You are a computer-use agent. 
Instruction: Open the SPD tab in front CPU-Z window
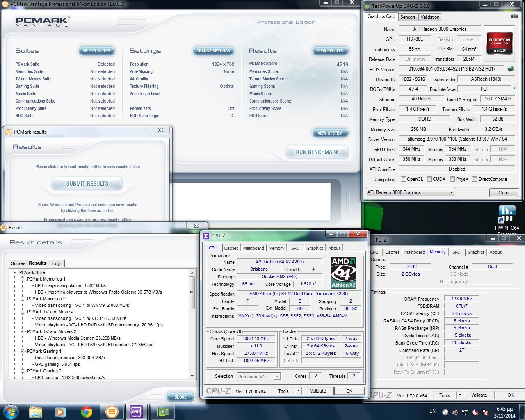coord(295,248)
